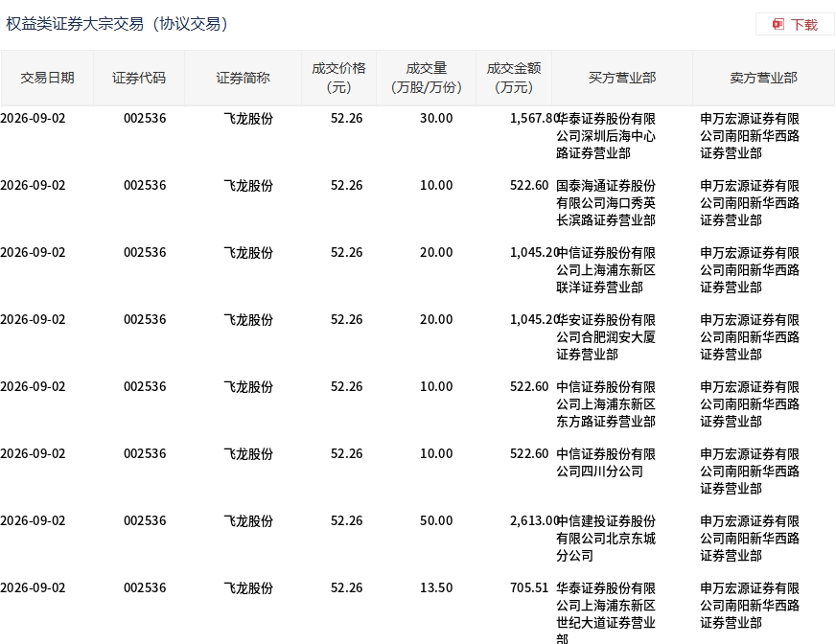Select the 705.51 amount cell

[529, 588]
